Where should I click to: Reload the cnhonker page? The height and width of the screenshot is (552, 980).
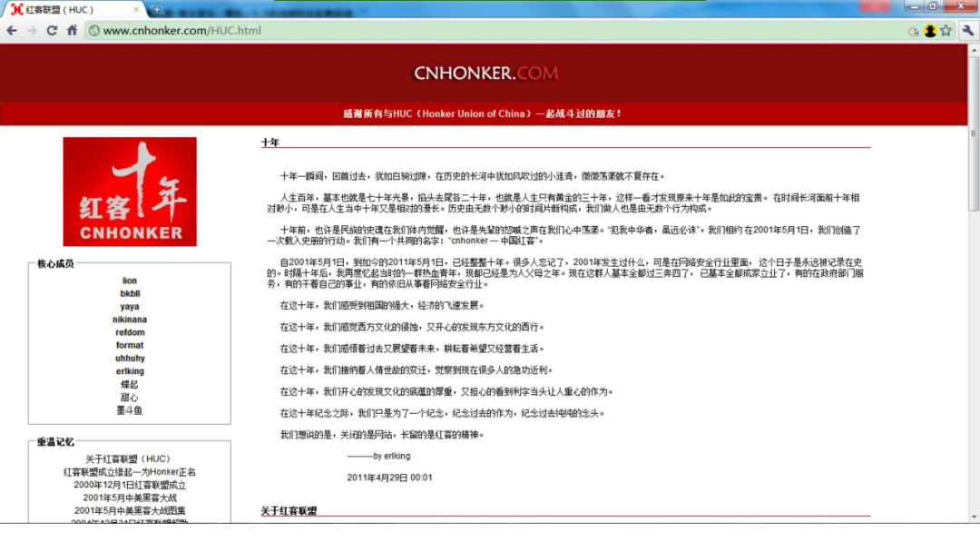coord(52,31)
